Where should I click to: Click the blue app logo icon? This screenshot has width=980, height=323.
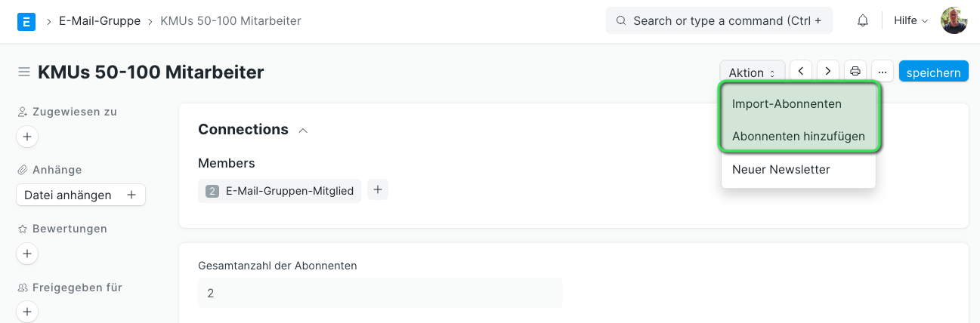pos(26,21)
